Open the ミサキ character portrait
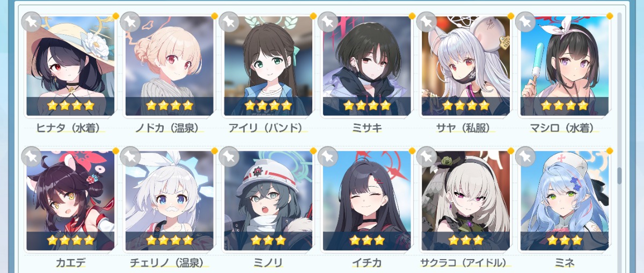 [x=367, y=66]
